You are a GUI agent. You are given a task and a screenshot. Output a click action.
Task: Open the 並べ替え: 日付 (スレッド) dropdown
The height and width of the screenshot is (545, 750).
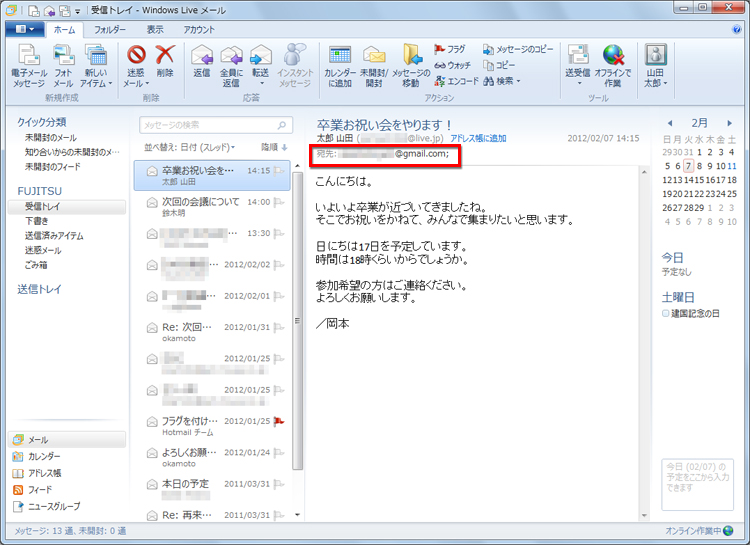(x=189, y=147)
